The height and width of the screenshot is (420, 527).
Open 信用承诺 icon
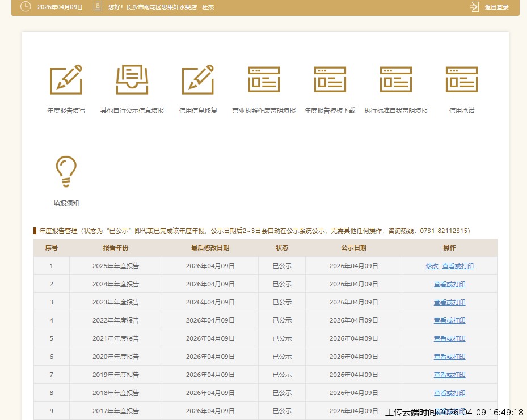462,79
